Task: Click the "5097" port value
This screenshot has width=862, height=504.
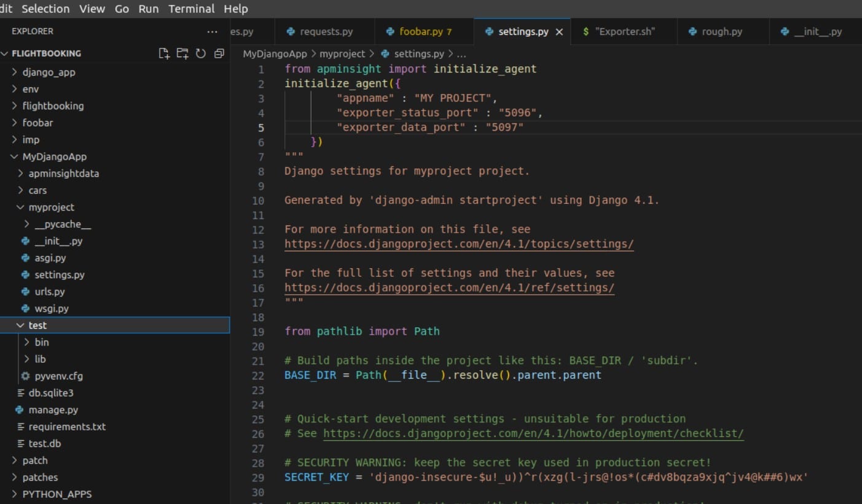Action: click(x=504, y=127)
